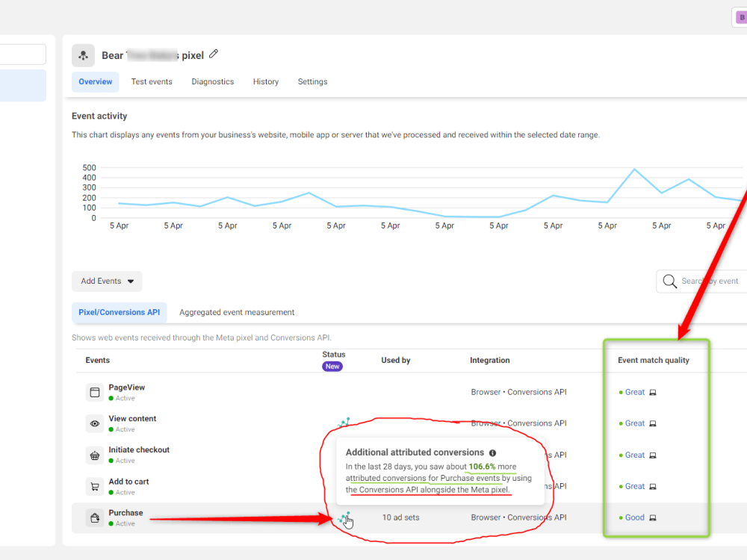Open Great match quality for Initiate checkout

pyautogui.click(x=634, y=455)
